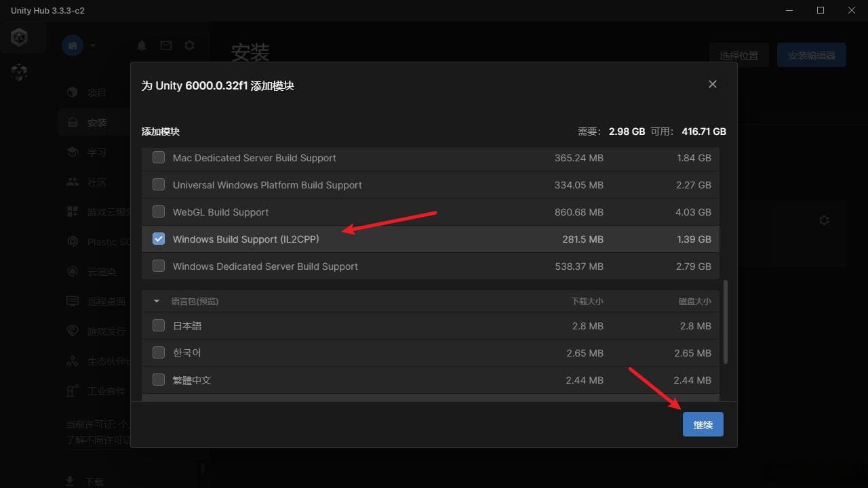868x488 pixels.
Task: Click the 下载大小 column header
Action: pyautogui.click(x=587, y=302)
